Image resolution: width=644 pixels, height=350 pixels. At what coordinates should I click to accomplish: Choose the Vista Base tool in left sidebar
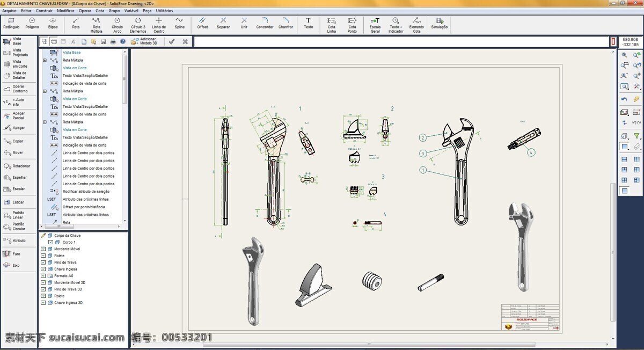coord(14,41)
